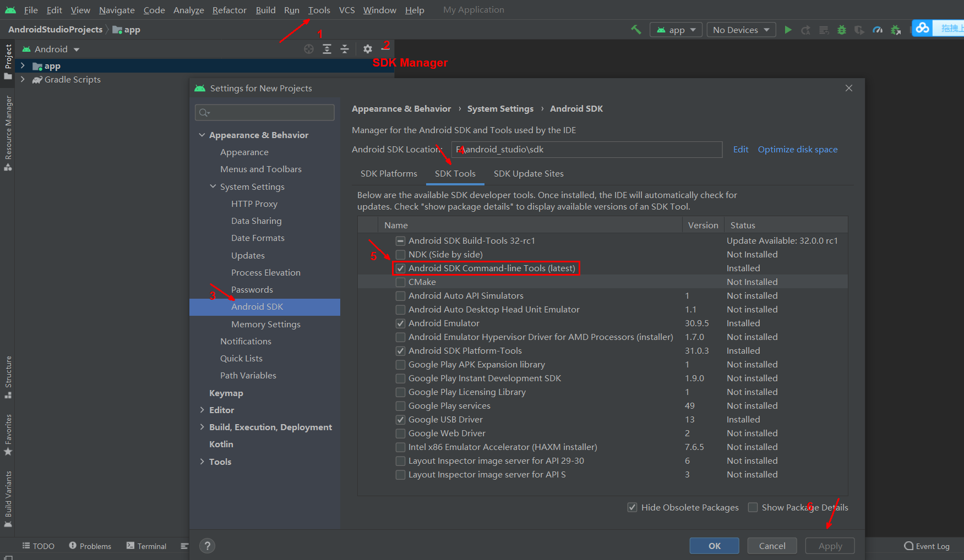The width and height of the screenshot is (964, 560).
Task: Click the Expand All icon in Project panel
Action: coord(327,49)
